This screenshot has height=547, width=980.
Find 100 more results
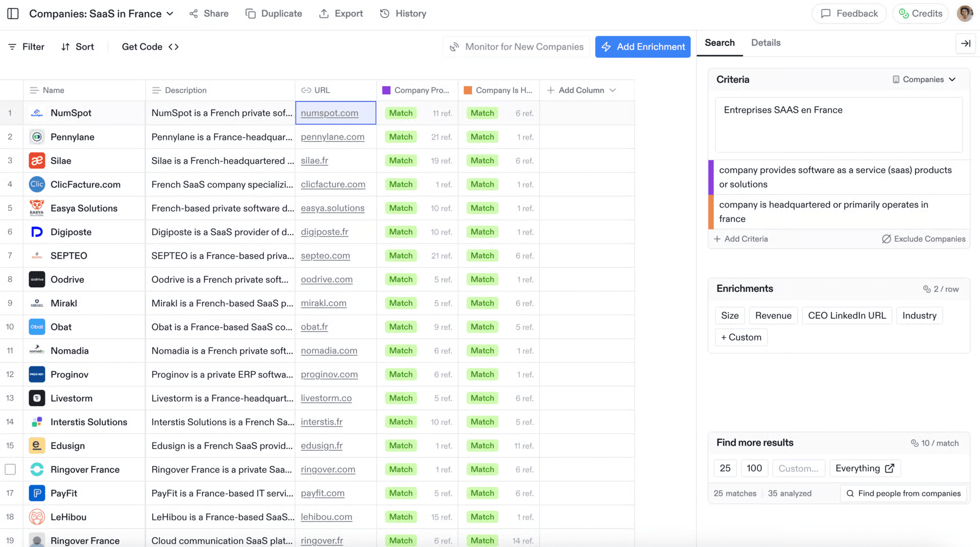tap(754, 468)
